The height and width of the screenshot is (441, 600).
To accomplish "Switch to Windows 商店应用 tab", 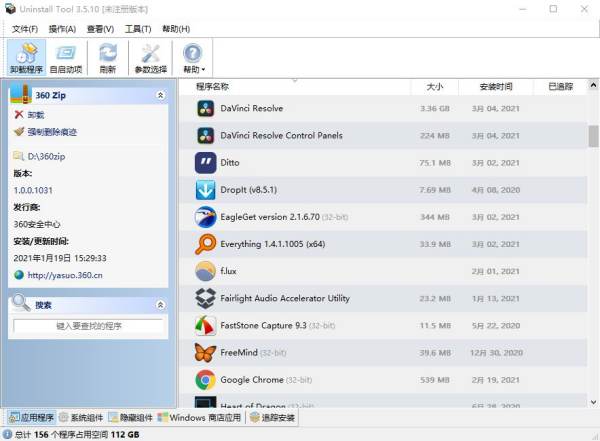I will [x=200, y=418].
